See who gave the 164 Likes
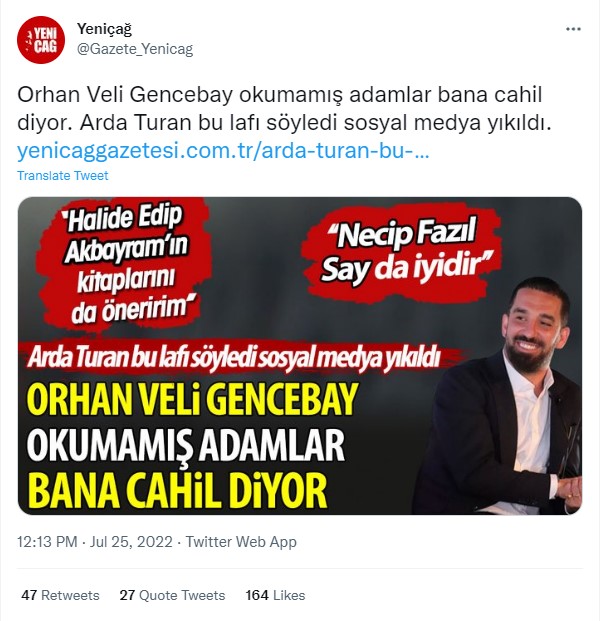The width and height of the screenshot is (601, 621). (275, 595)
